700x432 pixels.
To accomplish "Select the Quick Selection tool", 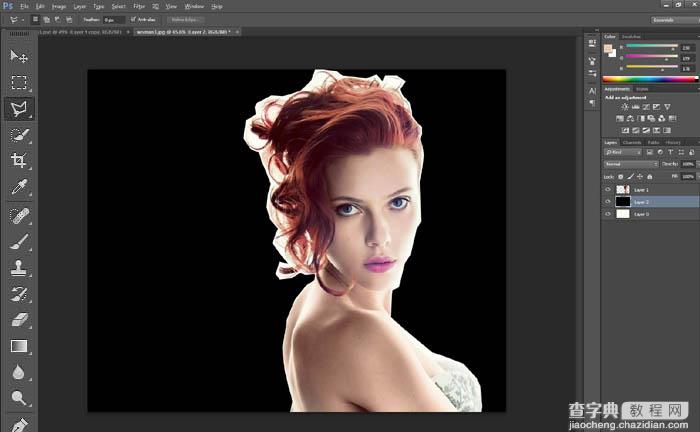I will coord(19,135).
